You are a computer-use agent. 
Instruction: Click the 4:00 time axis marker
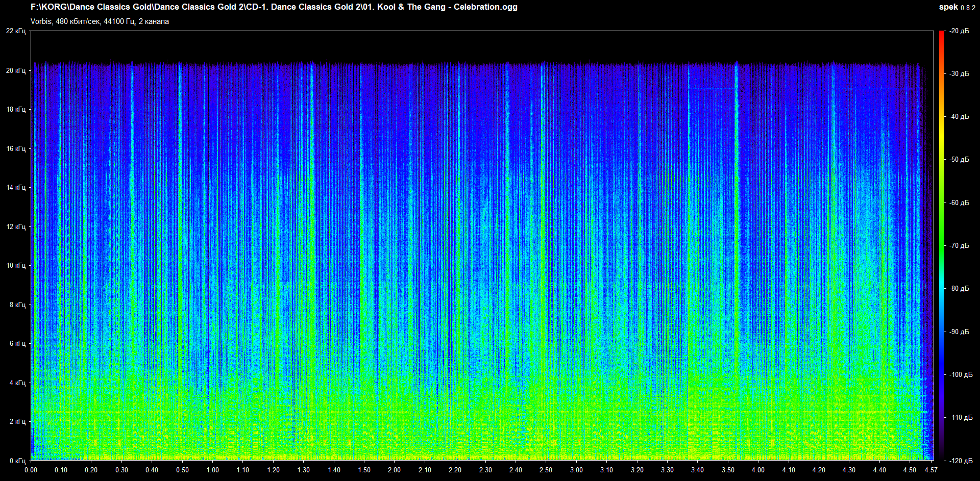(758, 470)
